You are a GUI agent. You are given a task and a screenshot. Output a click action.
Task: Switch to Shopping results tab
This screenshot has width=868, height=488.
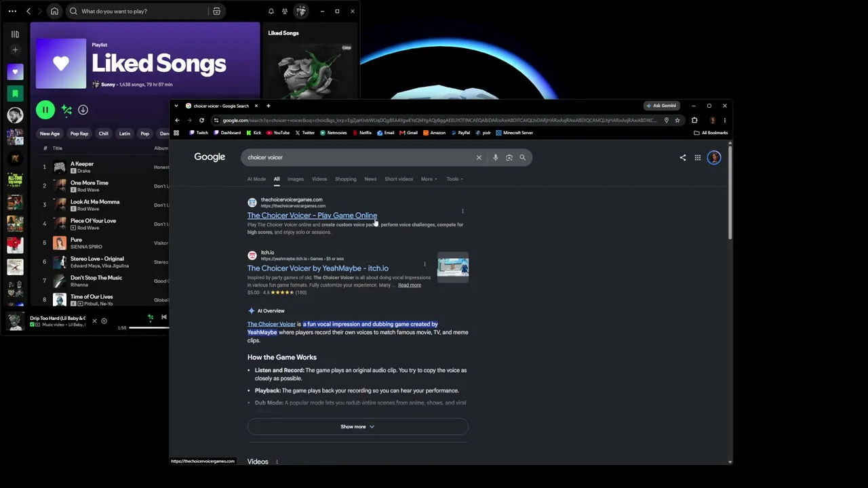point(345,179)
